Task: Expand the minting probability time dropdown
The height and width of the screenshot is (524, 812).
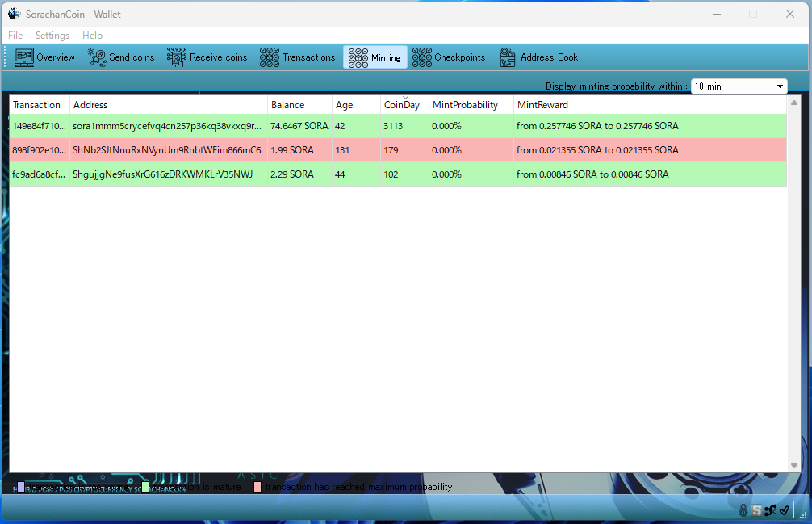Action: click(x=739, y=86)
